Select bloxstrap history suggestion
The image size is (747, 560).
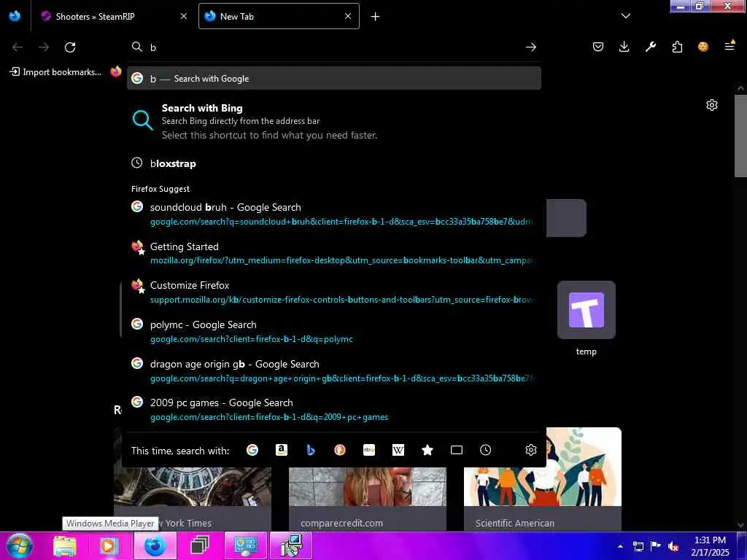pos(334,163)
